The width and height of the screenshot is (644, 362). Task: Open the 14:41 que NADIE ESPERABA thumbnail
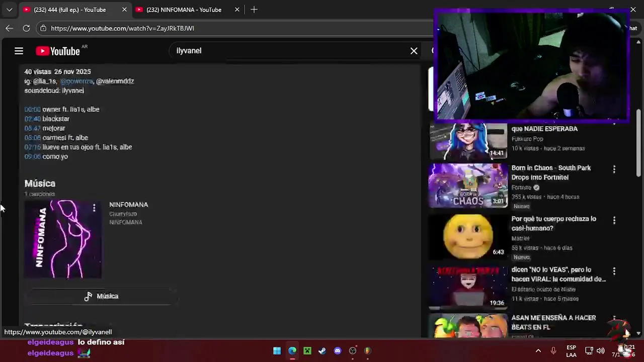468,141
